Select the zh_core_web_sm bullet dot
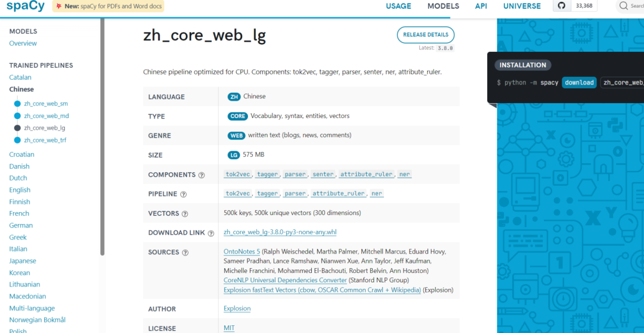This screenshot has width=644, height=333. (17, 104)
